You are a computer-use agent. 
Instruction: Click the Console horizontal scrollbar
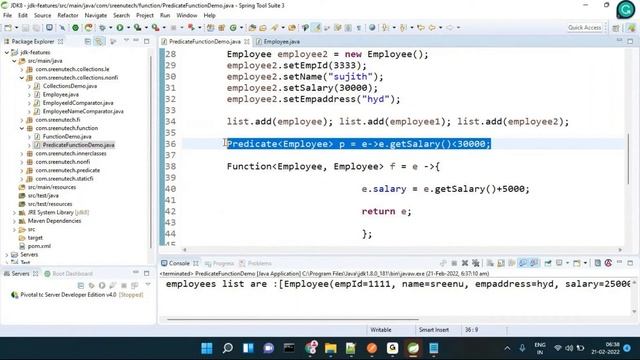coord(292,320)
